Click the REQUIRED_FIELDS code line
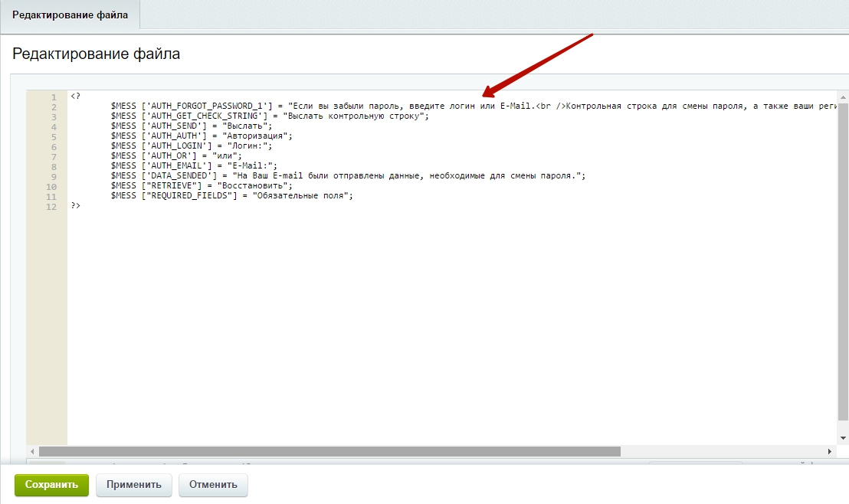849x504 pixels. [230, 196]
